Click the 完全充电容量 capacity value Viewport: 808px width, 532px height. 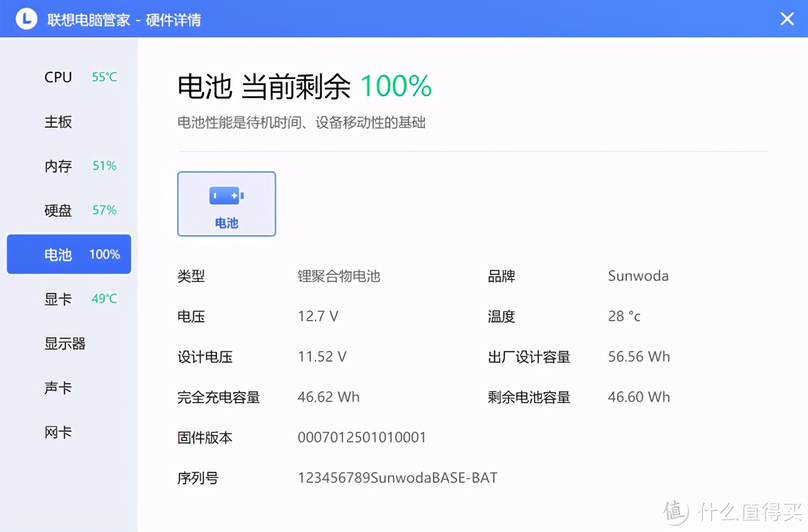329,397
